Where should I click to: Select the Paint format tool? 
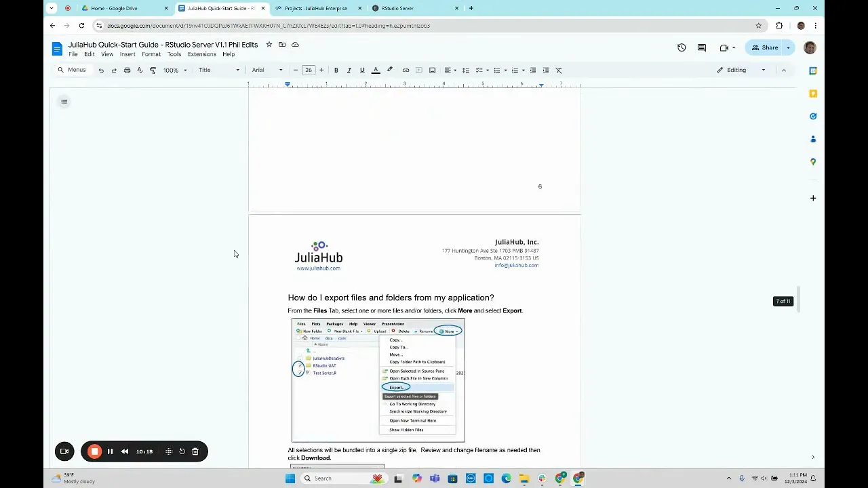pos(153,70)
